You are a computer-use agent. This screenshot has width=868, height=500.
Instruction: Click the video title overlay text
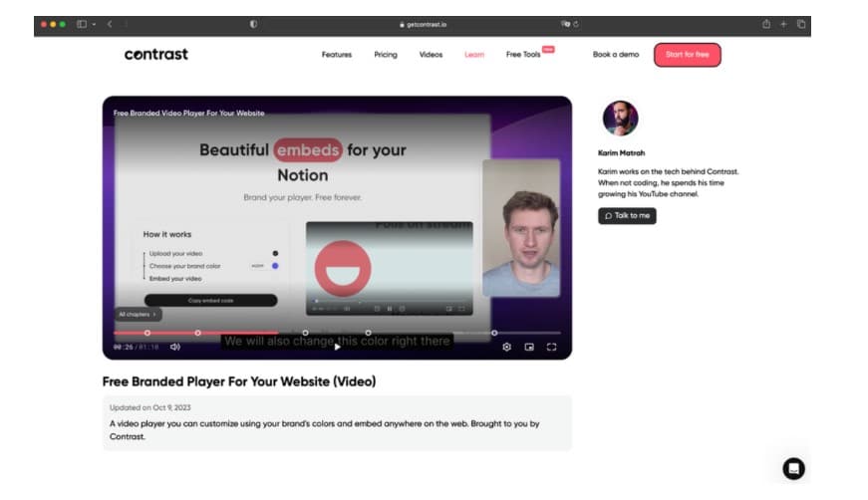[188, 113]
